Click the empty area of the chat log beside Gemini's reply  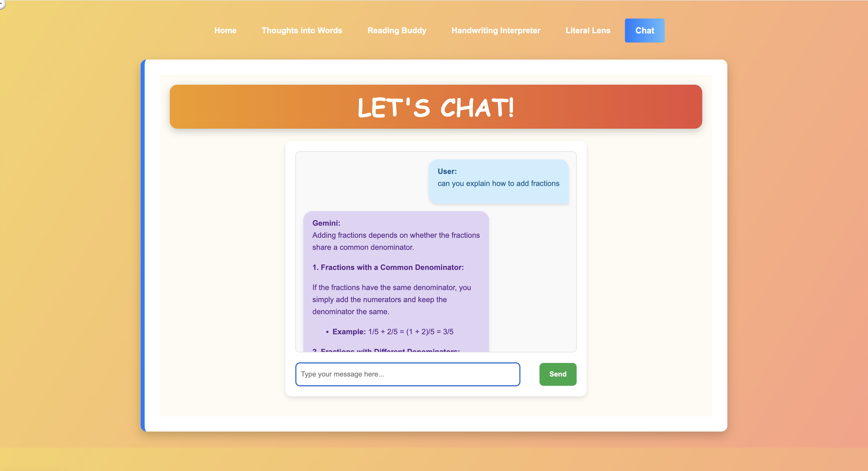532,280
